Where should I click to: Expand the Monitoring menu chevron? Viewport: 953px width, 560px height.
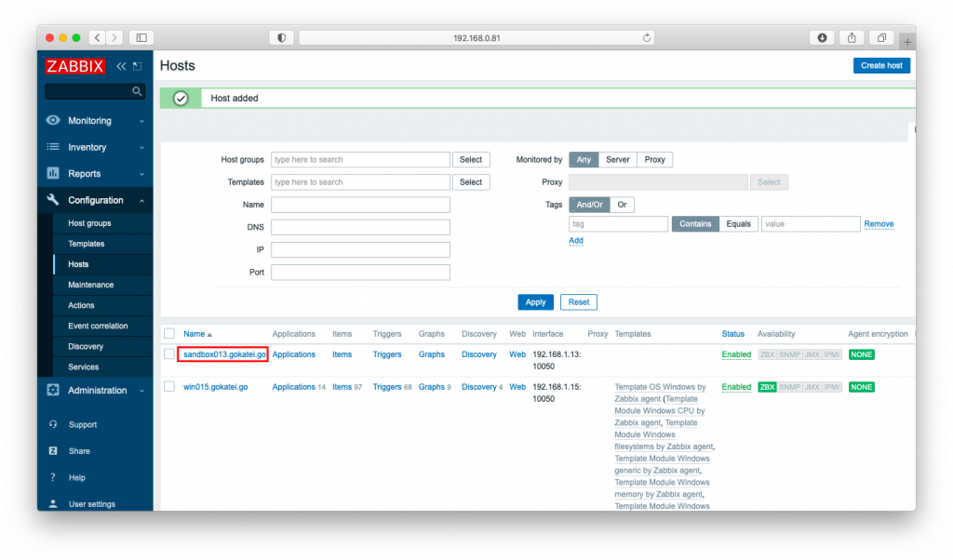[141, 120]
